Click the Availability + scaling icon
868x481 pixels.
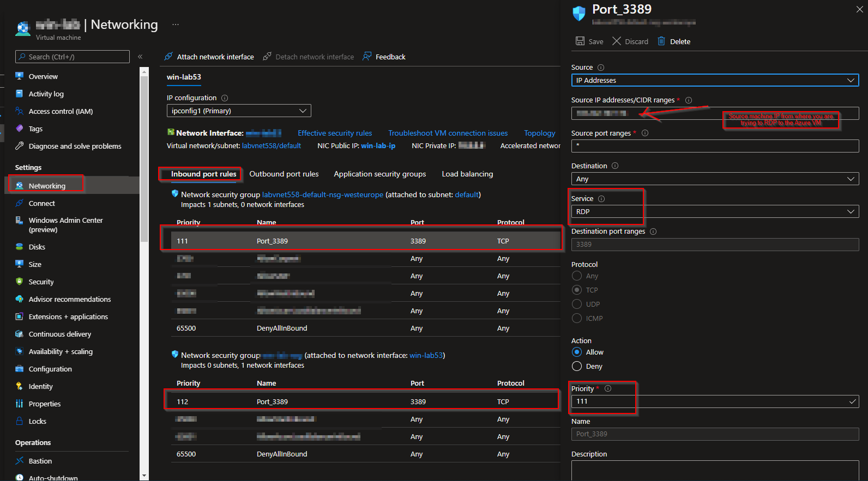(20, 351)
